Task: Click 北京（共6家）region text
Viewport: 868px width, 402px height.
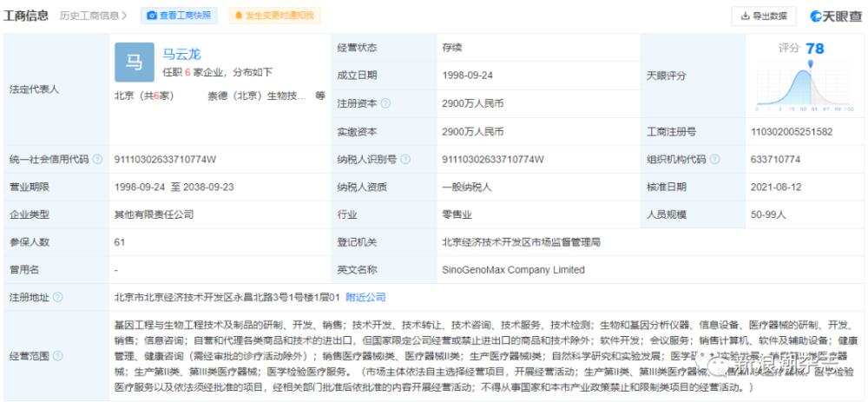Action: [144, 96]
